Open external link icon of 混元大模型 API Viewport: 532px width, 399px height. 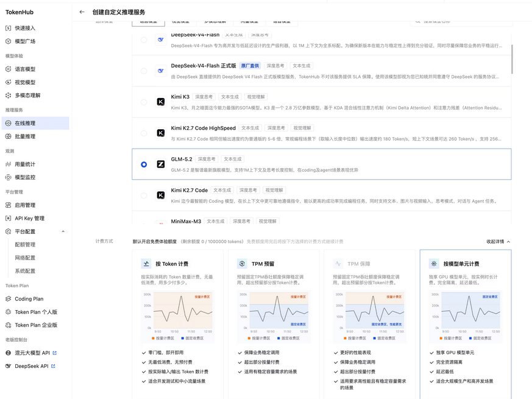pos(55,353)
